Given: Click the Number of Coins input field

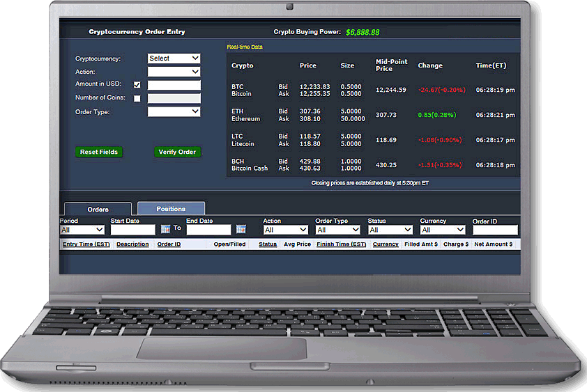Looking at the screenshot, I should coord(174,98).
